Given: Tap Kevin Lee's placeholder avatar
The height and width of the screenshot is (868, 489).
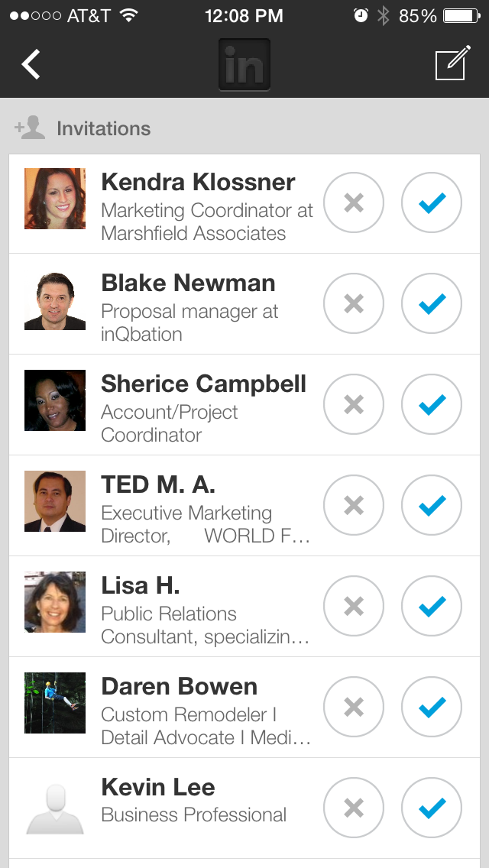Looking at the screenshot, I should tap(55, 808).
